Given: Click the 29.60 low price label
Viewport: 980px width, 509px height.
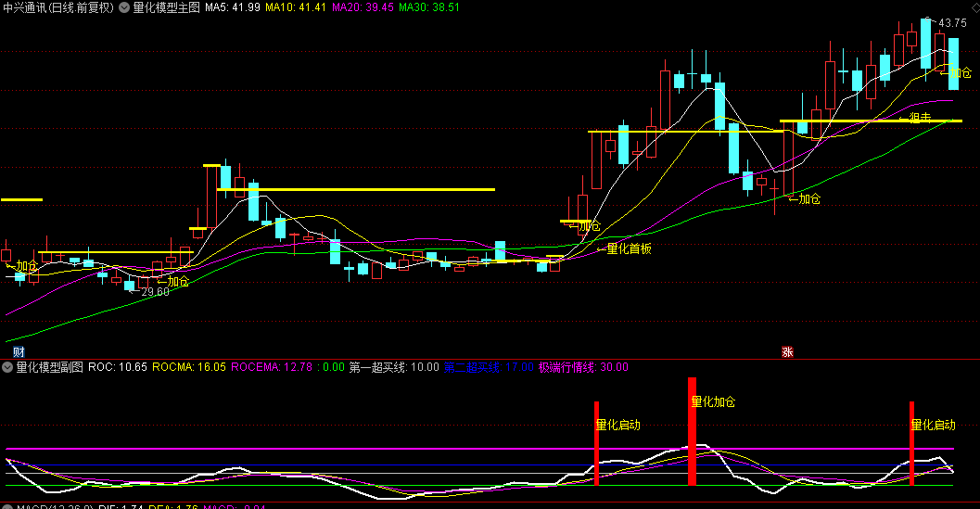Looking at the screenshot, I should coord(155,292).
